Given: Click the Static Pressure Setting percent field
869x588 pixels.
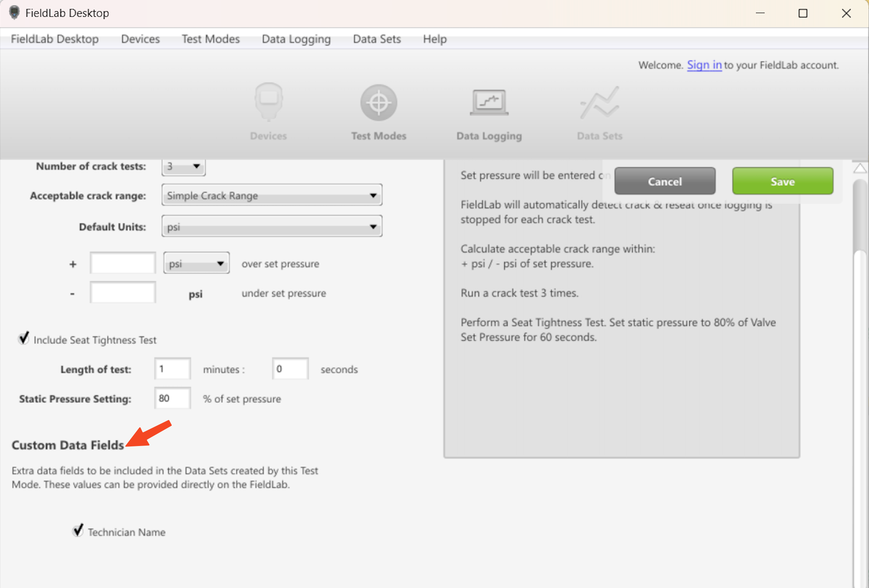Looking at the screenshot, I should 173,398.
